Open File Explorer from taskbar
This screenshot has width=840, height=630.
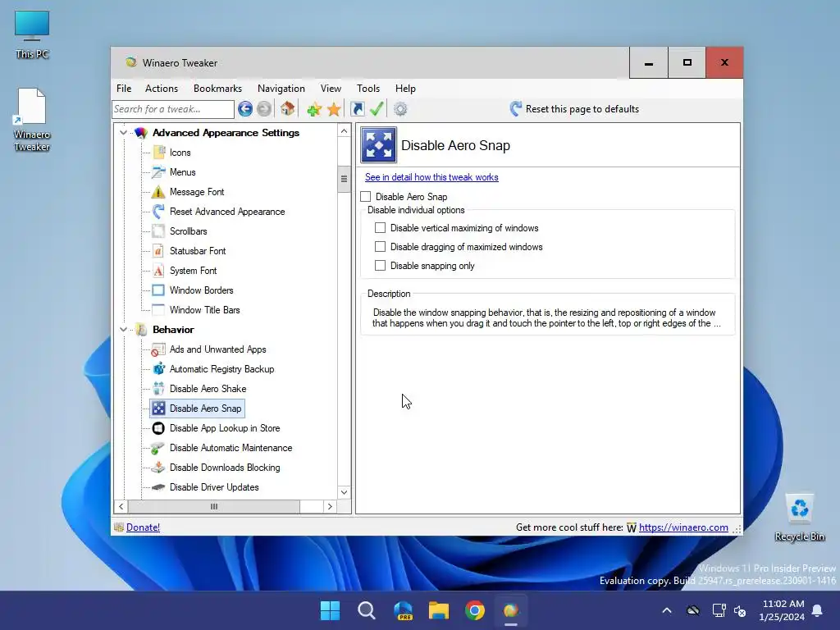[439, 610]
